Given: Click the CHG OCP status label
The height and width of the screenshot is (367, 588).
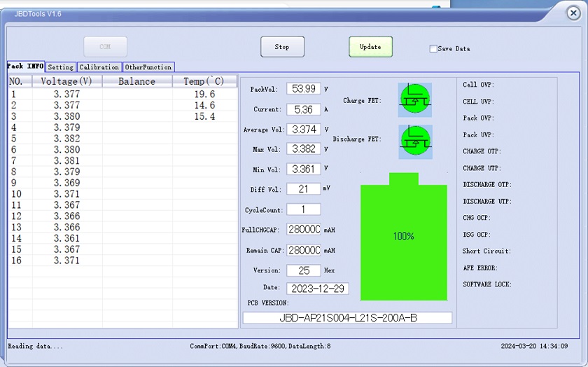Looking at the screenshot, I should click(x=477, y=218).
